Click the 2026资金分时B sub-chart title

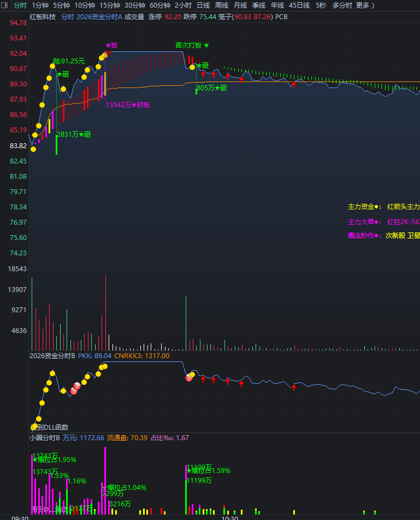click(x=52, y=356)
